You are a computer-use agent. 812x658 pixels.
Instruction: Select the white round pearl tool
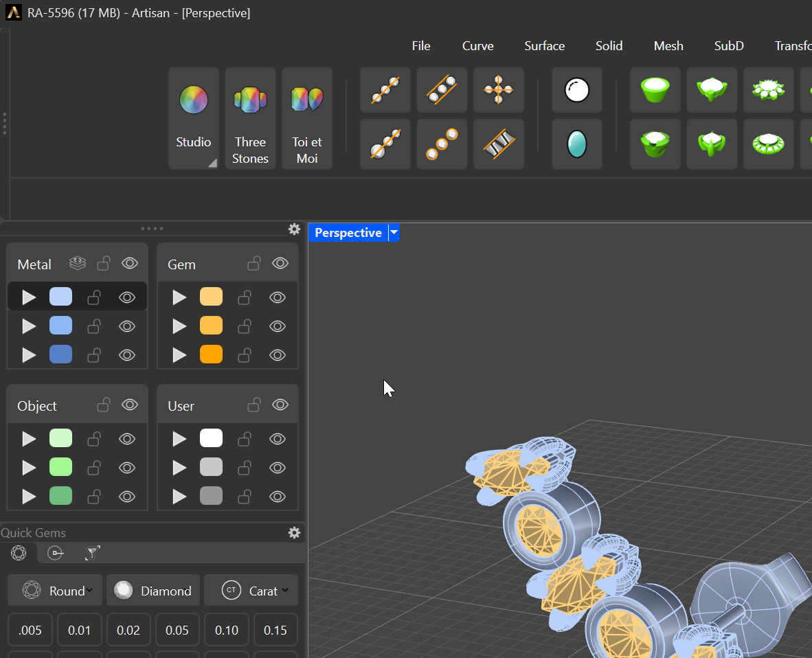click(x=577, y=90)
